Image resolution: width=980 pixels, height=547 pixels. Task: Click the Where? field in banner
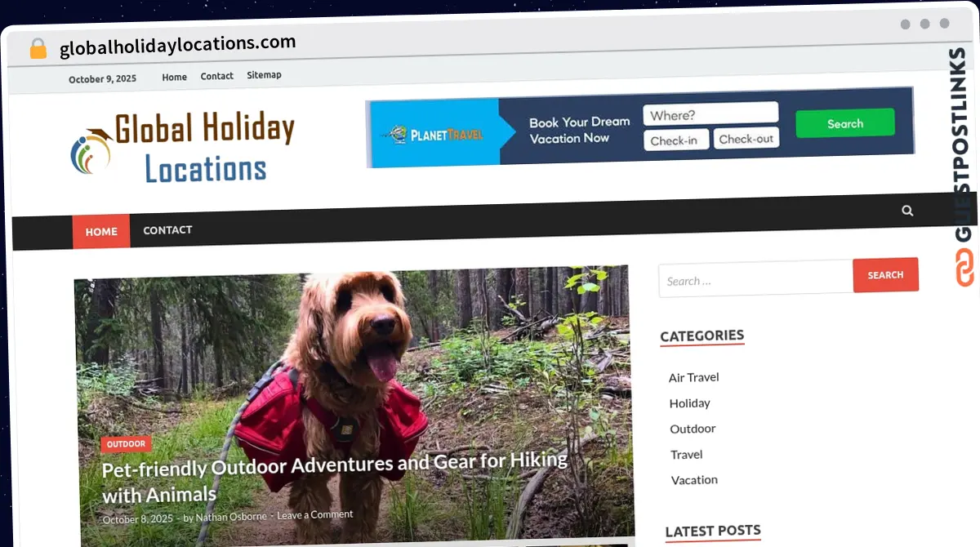coord(710,114)
